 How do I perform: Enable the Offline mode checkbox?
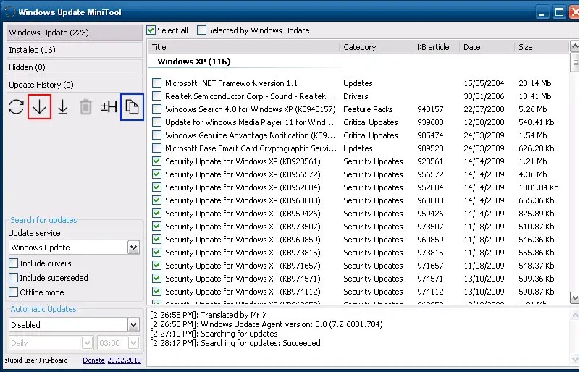[x=14, y=292]
